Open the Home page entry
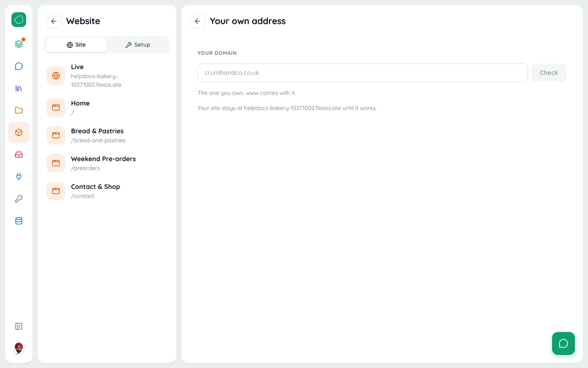 107,108
